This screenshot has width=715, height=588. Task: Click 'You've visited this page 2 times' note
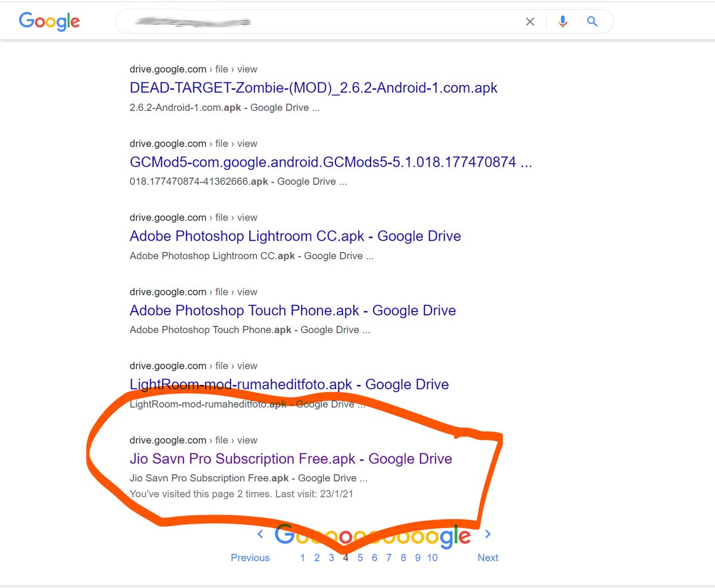[x=242, y=494]
